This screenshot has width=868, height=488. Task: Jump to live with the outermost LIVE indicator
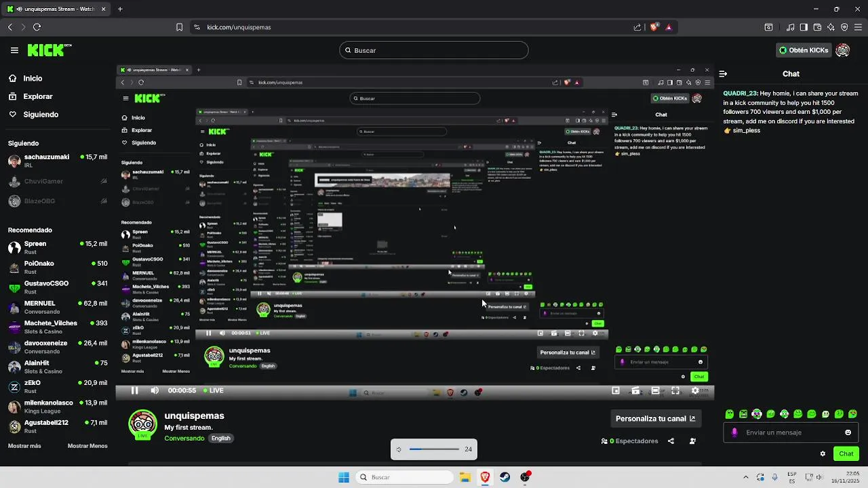(x=214, y=390)
